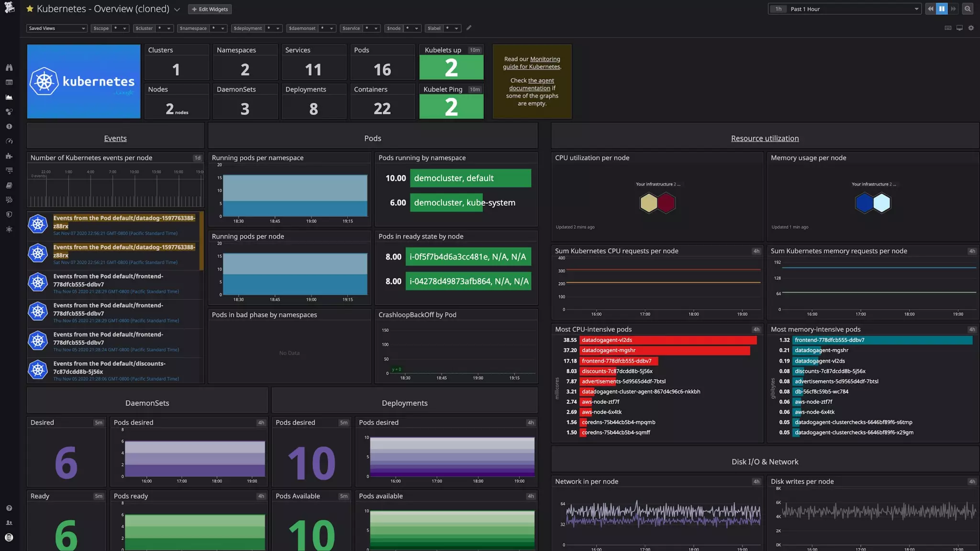Expand the dashboard title chevron menu
980x551 pixels.
pos(177,10)
